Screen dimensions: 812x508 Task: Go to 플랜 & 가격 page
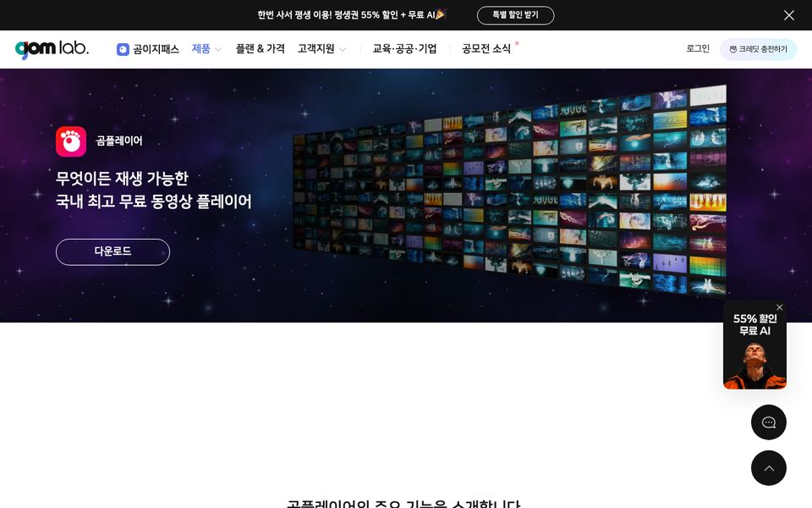tap(260, 49)
